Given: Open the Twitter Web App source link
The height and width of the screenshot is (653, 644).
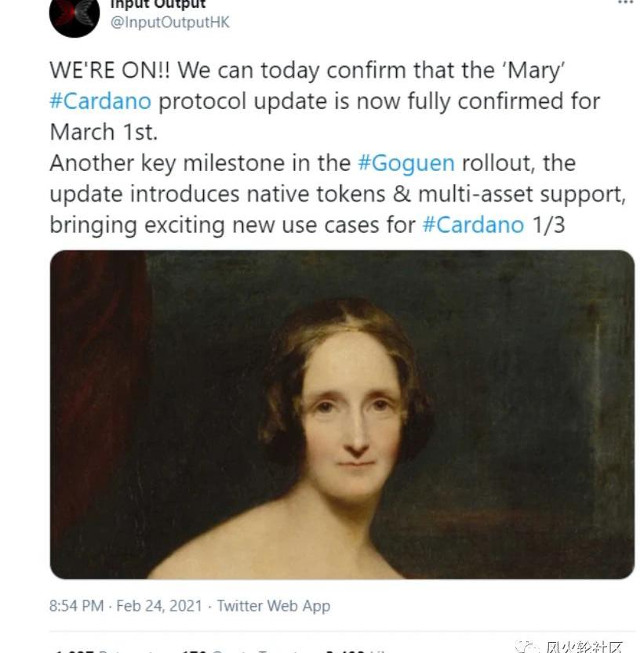Looking at the screenshot, I should (x=273, y=606).
